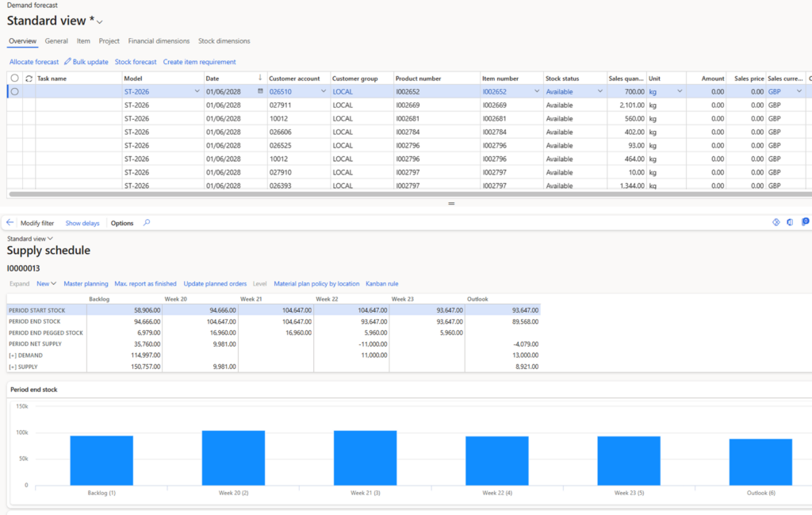Image resolution: width=812 pixels, height=515 pixels.
Task: Click Modify filter
Action: 37,223
